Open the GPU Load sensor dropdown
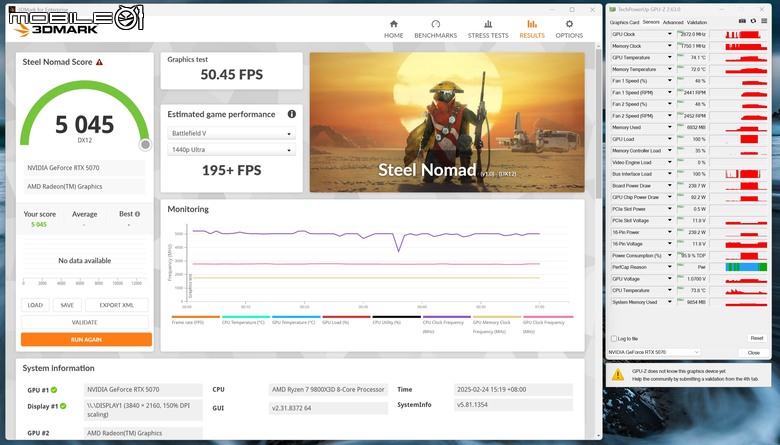 pyautogui.click(x=670, y=139)
